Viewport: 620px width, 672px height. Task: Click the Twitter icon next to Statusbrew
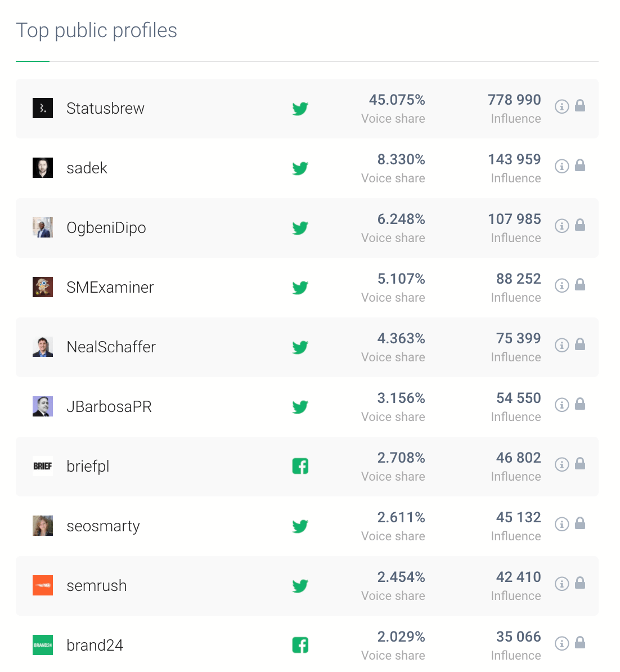pyautogui.click(x=300, y=108)
